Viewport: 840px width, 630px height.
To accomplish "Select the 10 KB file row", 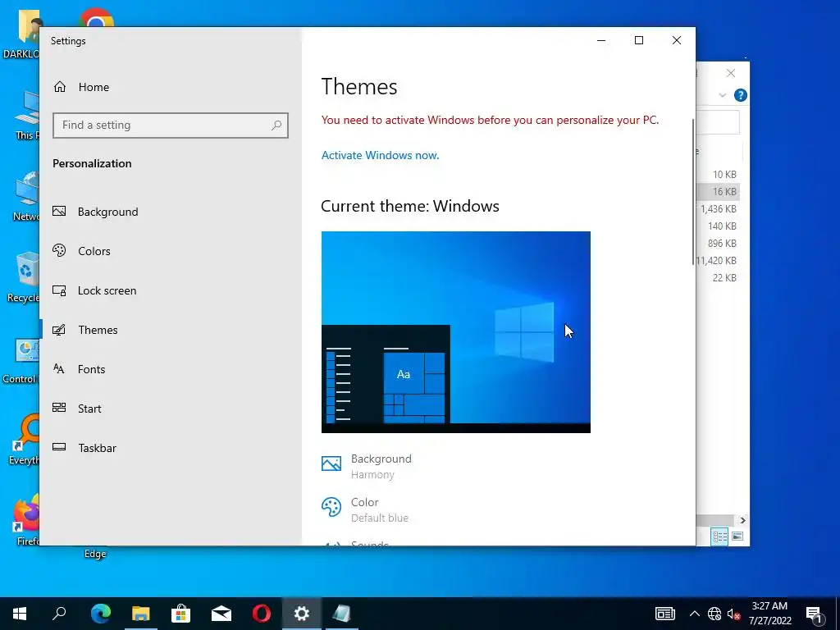I will (718, 174).
